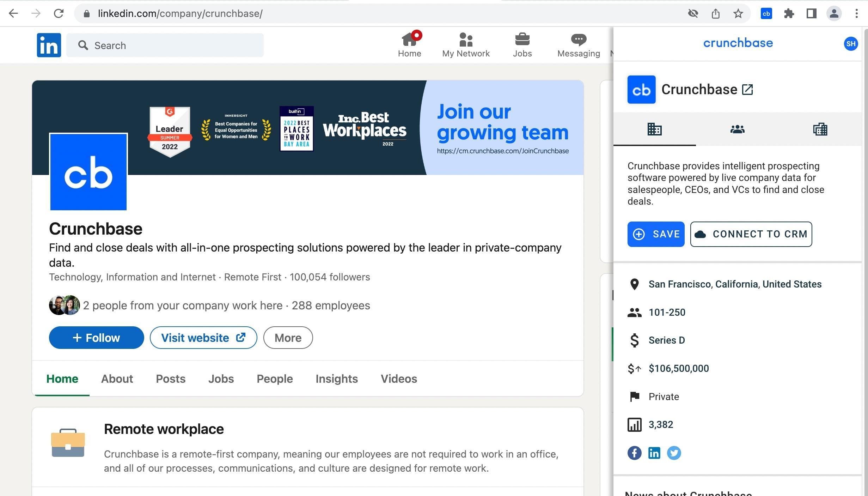The image size is (868, 496).
Task: Open LinkedIn Messaging
Action: coord(578,44)
